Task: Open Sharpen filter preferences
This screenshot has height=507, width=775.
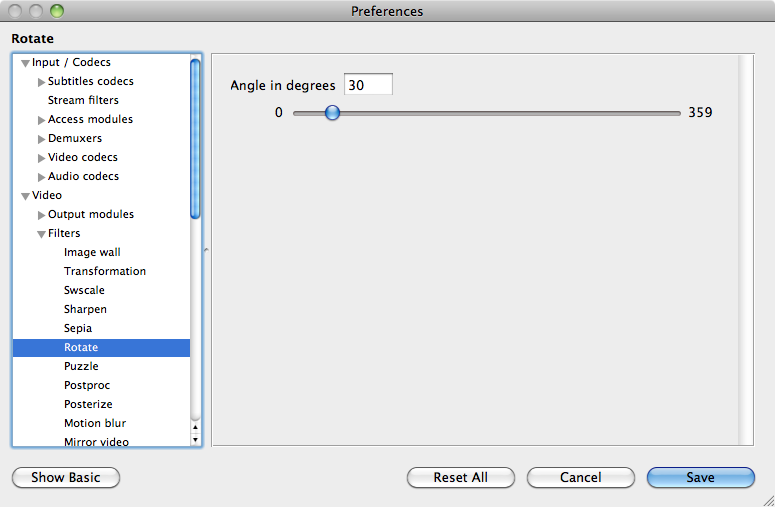Action: pos(85,309)
